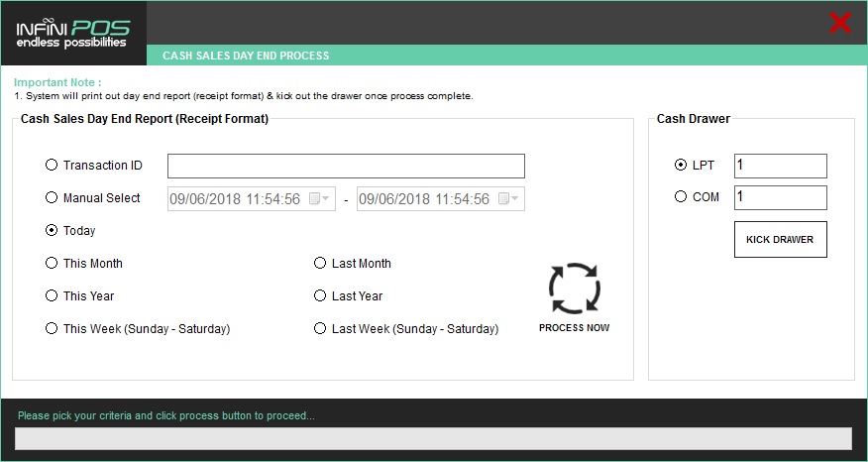868x462 pixels.
Task: Select the Manual Select radio button
Action: coord(52,197)
